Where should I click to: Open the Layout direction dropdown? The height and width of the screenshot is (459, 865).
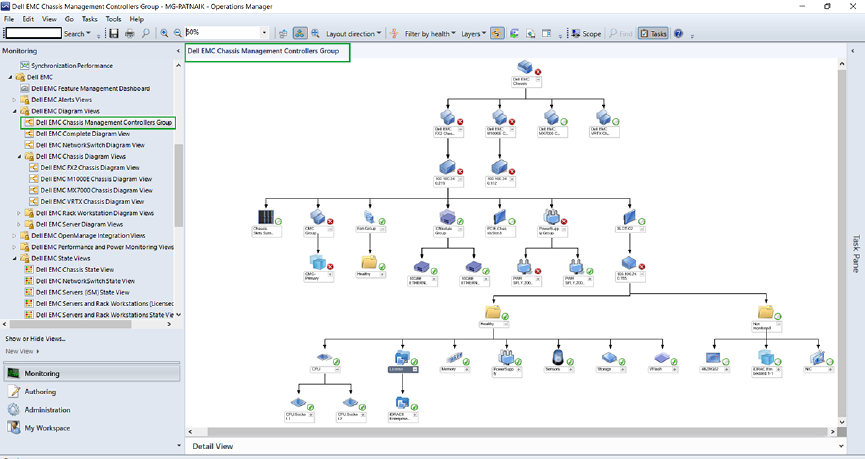pos(353,34)
